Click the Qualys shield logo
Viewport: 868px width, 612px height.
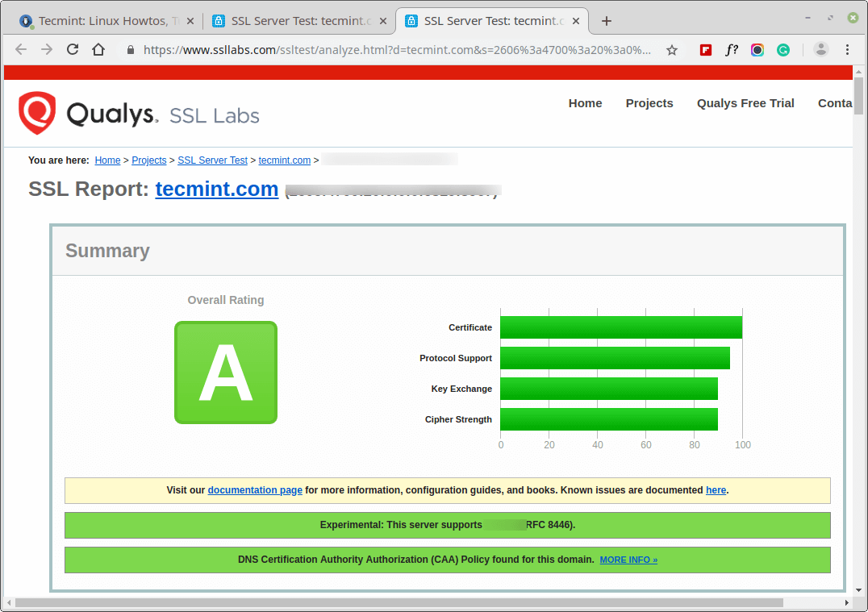pos(37,113)
